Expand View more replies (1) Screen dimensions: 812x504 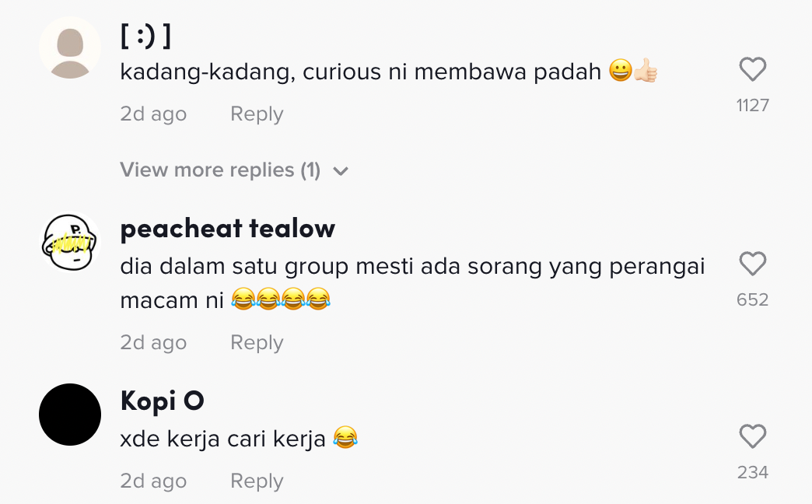coord(220,170)
